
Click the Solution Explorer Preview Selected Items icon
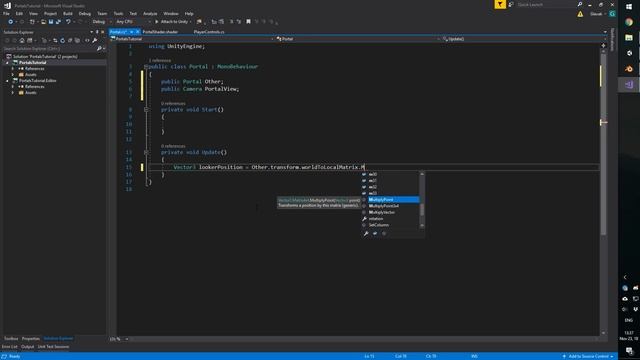(x=87, y=40)
